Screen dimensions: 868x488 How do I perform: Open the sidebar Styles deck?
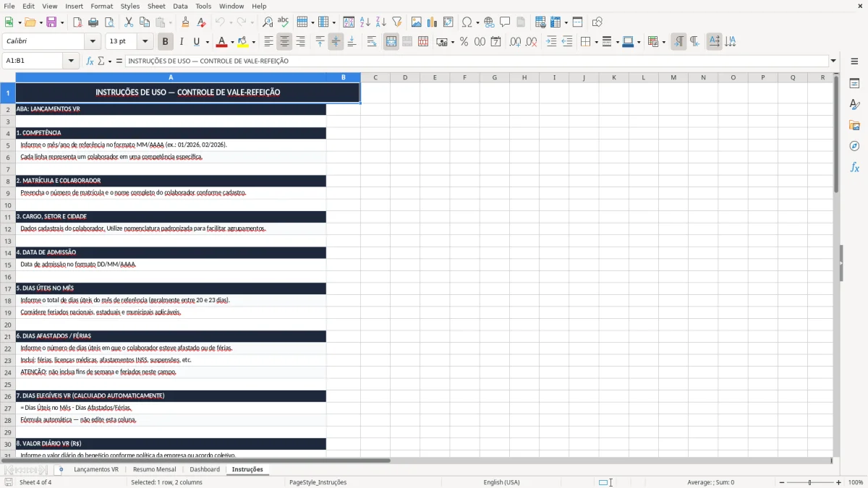click(854, 105)
